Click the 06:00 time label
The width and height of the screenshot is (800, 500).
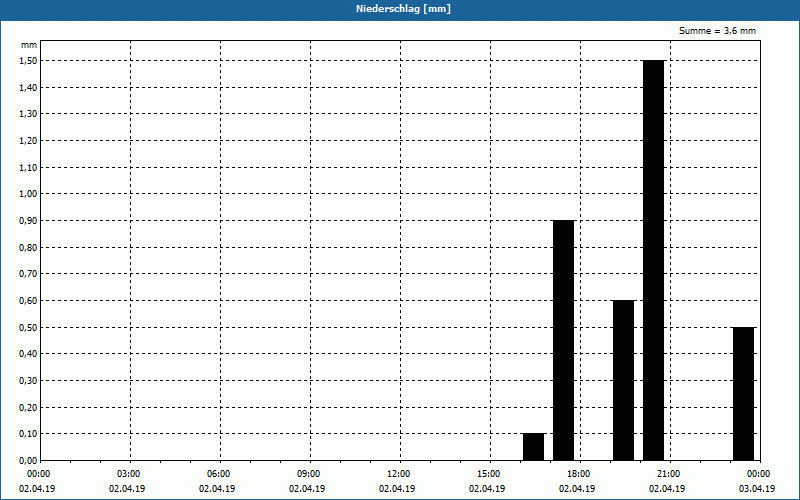(x=220, y=474)
